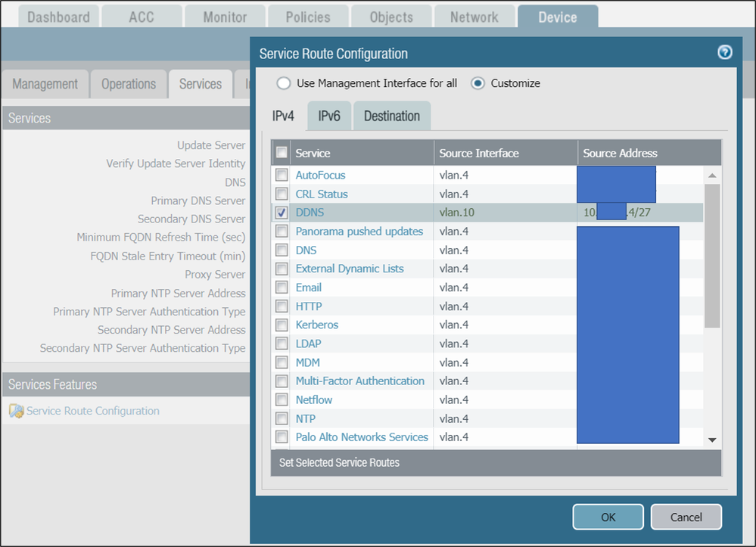Open the Network main tab
756x547 pixels.
pos(474,17)
